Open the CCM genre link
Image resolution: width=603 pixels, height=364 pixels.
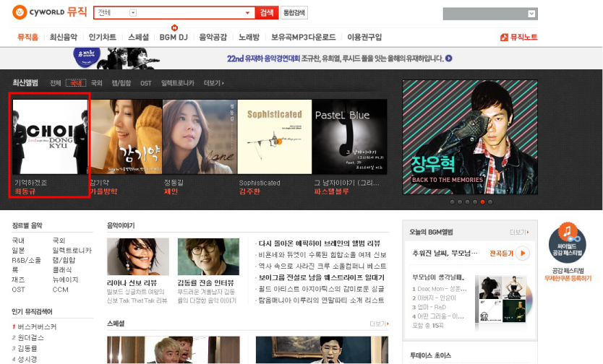point(61,290)
